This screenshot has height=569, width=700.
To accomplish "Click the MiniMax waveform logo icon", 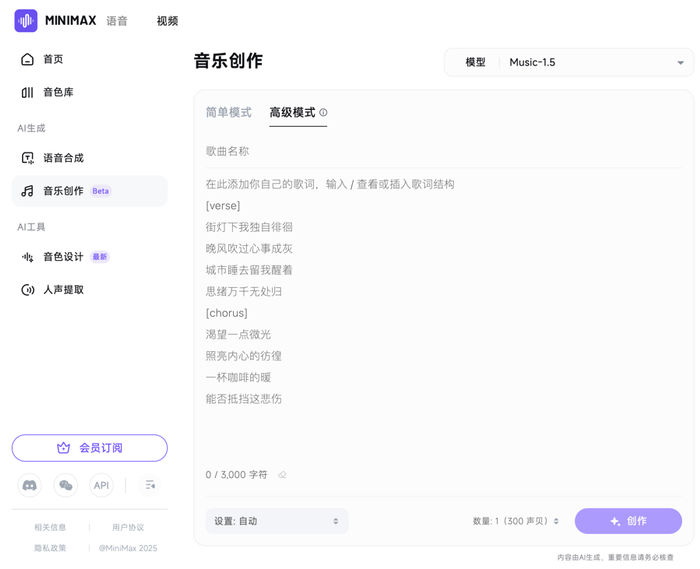I will [26, 21].
